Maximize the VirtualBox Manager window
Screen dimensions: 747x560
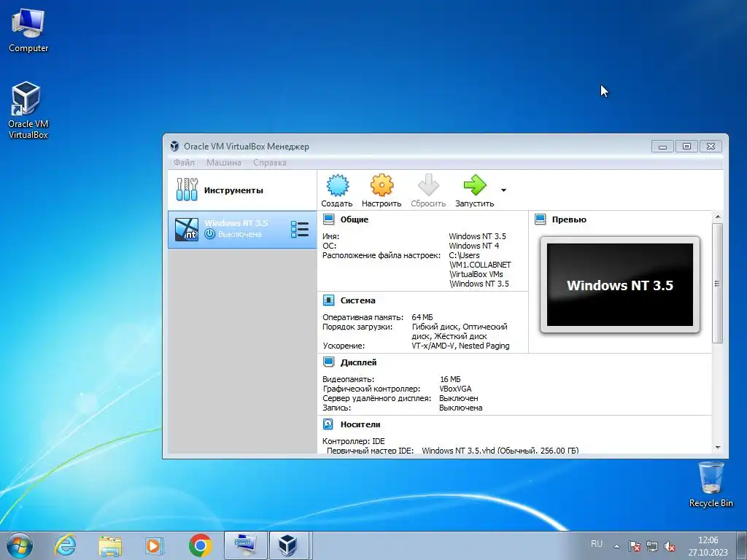coord(686,146)
